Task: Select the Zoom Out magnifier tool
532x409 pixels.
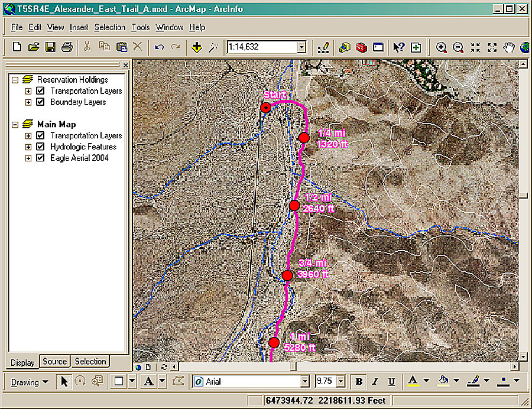Action: point(458,47)
